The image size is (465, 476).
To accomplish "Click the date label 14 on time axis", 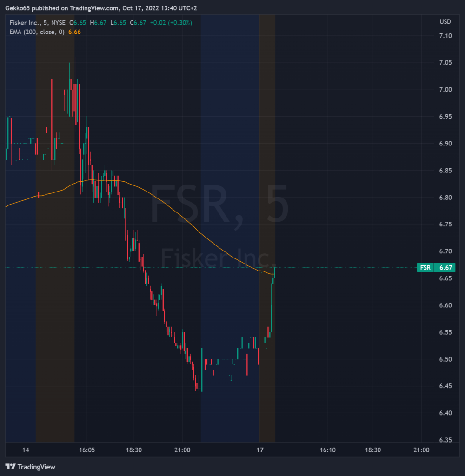I will (x=26, y=450).
